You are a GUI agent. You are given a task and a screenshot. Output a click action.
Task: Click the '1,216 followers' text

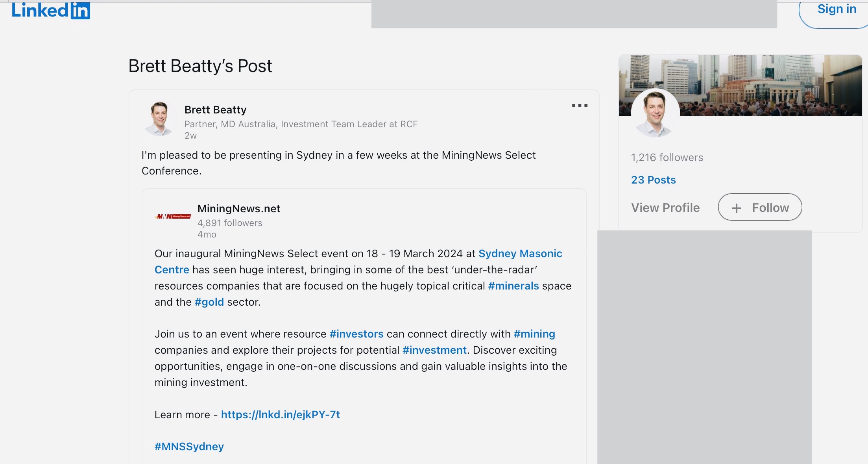click(x=667, y=158)
